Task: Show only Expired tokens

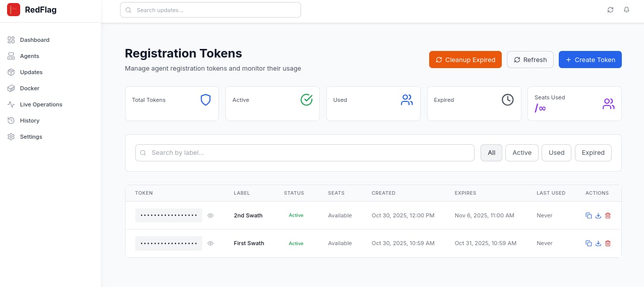Action: pyautogui.click(x=593, y=153)
